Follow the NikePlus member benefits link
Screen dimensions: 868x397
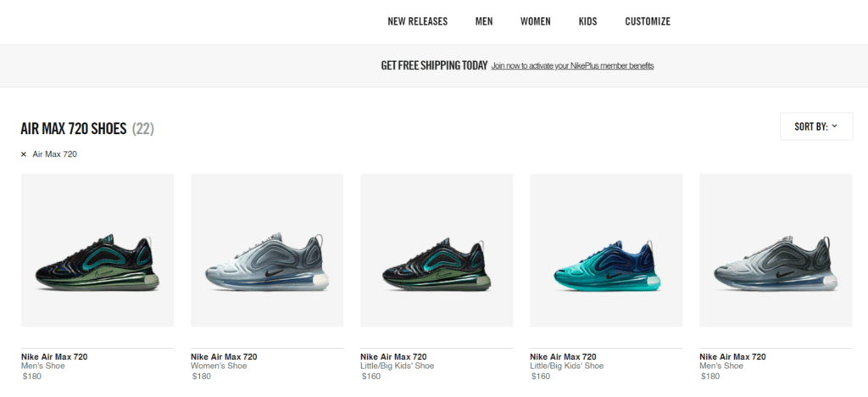coord(572,66)
